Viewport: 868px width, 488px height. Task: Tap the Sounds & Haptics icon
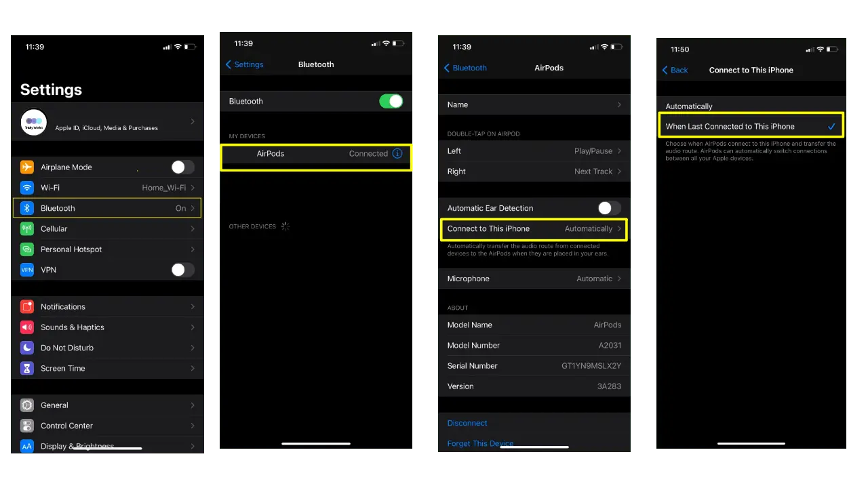pyautogui.click(x=27, y=327)
